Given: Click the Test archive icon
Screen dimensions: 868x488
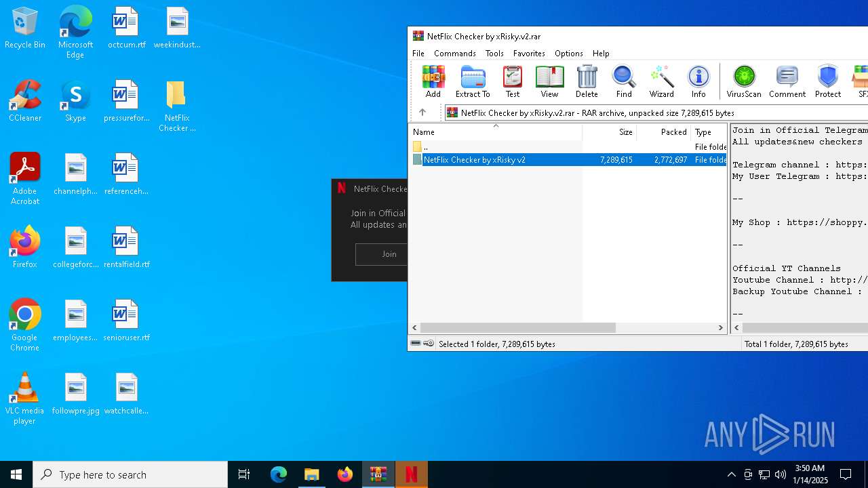Looking at the screenshot, I should pos(513,81).
